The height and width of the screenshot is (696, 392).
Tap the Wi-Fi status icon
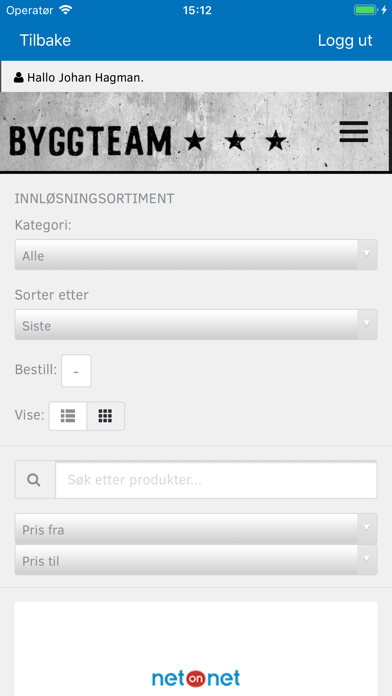coord(65,10)
